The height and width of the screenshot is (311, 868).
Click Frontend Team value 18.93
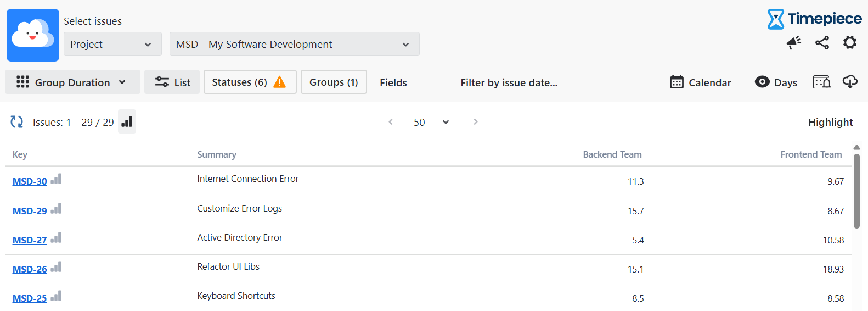833,269
